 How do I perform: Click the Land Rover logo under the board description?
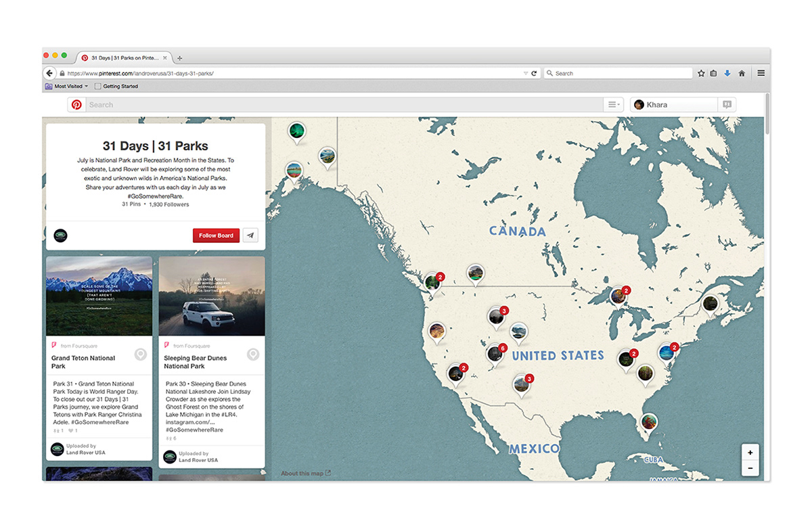61,235
